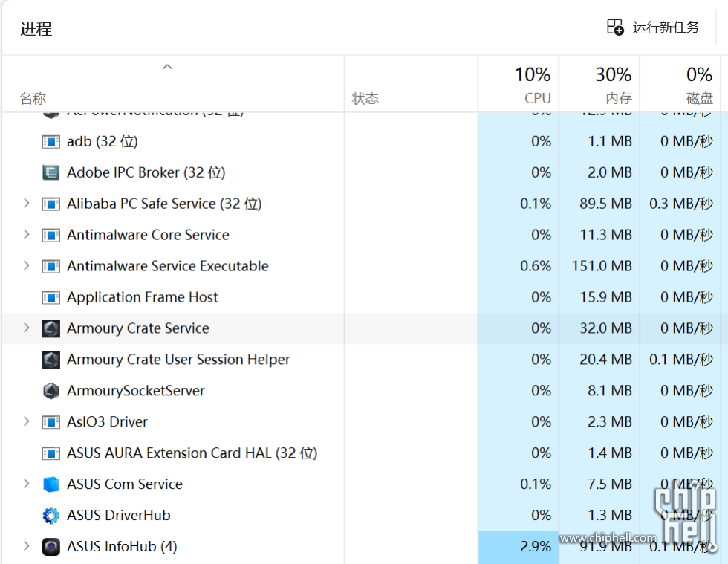Click the run new task icon
This screenshot has width=728, height=564.
pos(615,27)
